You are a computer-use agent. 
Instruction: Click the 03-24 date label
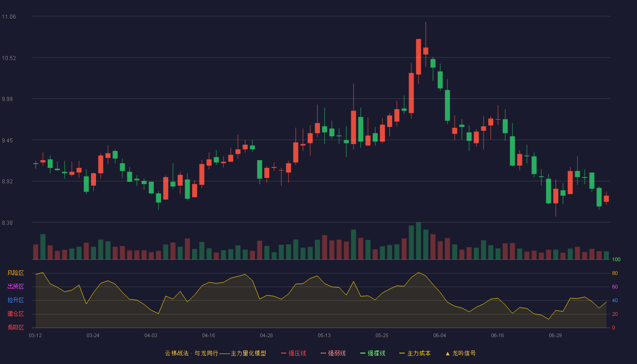click(93, 335)
